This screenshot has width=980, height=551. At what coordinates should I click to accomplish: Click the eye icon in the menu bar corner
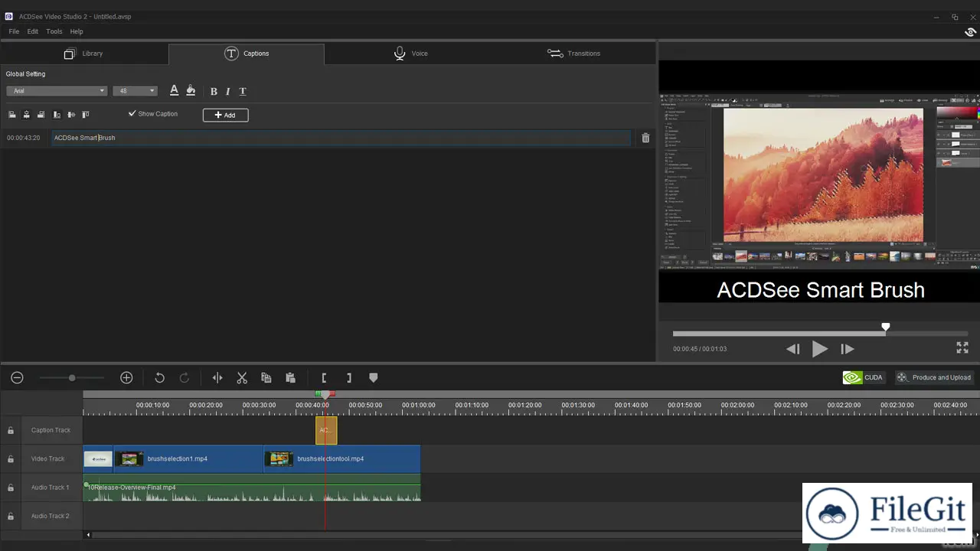click(970, 32)
